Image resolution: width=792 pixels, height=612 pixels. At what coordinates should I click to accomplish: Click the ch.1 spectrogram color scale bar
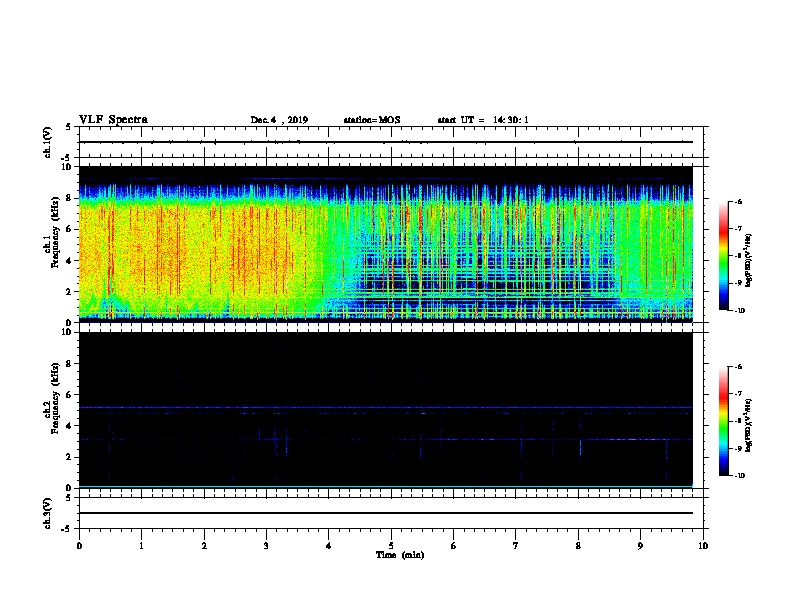723,256
